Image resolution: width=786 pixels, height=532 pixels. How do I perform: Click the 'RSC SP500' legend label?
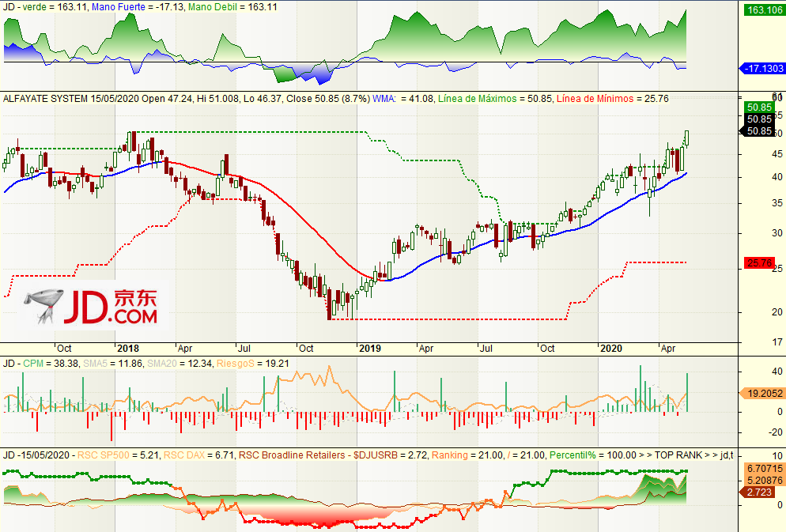pos(104,455)
